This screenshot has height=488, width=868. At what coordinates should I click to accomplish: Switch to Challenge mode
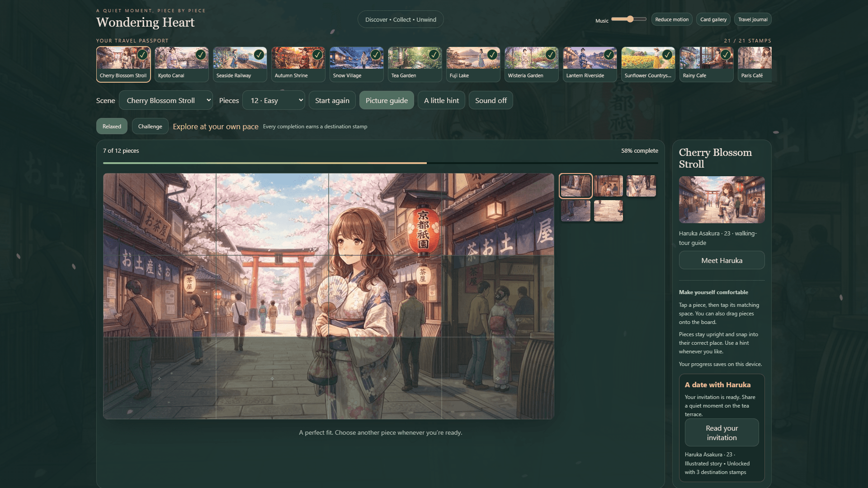[150, 127]
